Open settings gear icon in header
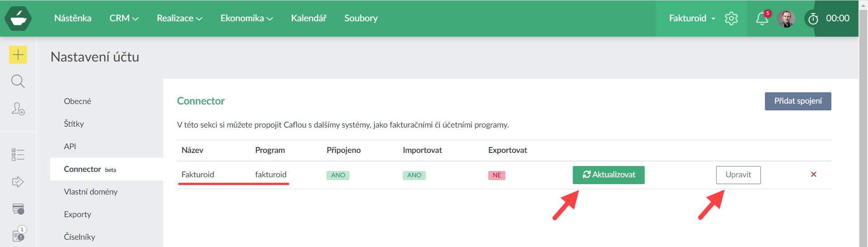The image size is (868, 247). click(731, 19)
